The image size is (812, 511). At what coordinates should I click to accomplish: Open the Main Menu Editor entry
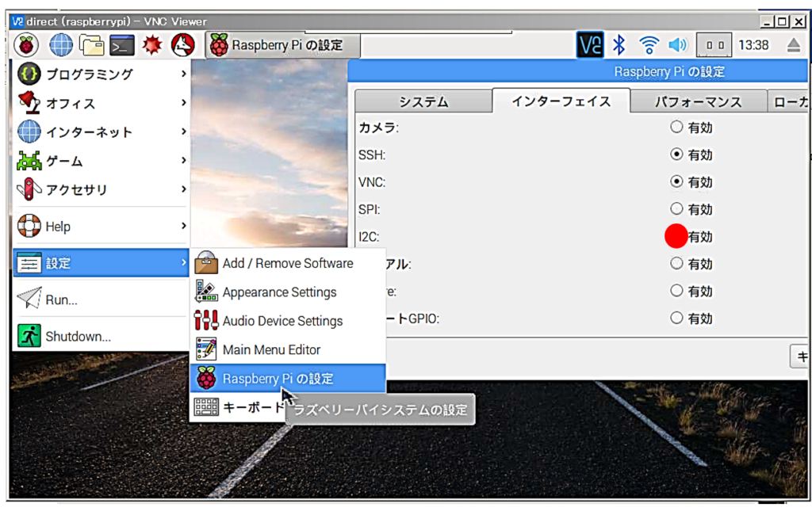coord(288,349)
